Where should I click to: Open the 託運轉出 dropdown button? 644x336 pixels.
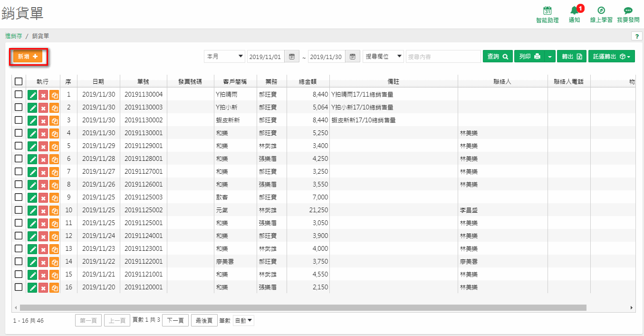coord(611,57)
